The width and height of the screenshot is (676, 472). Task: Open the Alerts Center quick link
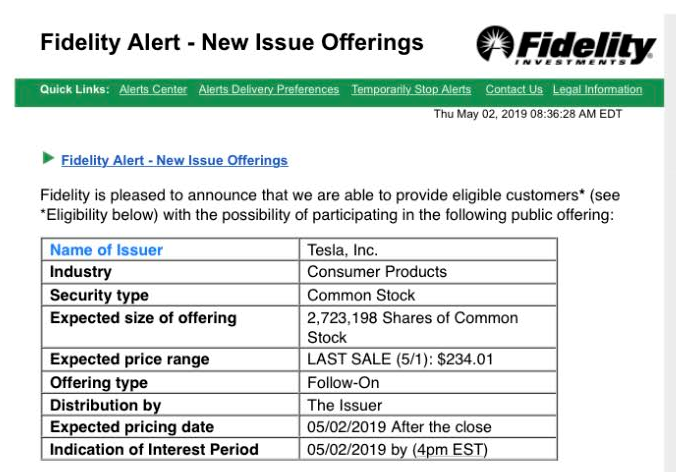coord(153,90)
